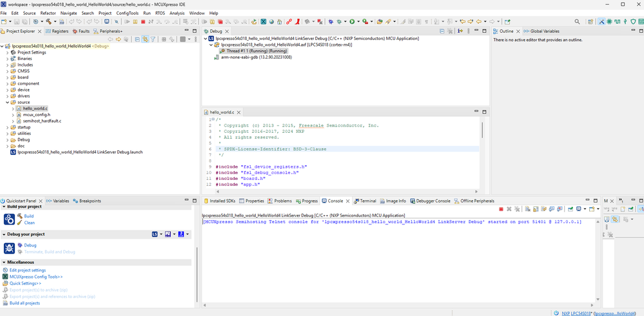
Task: Switch to the Global Variables tab
Action: [x=544, y=31]
